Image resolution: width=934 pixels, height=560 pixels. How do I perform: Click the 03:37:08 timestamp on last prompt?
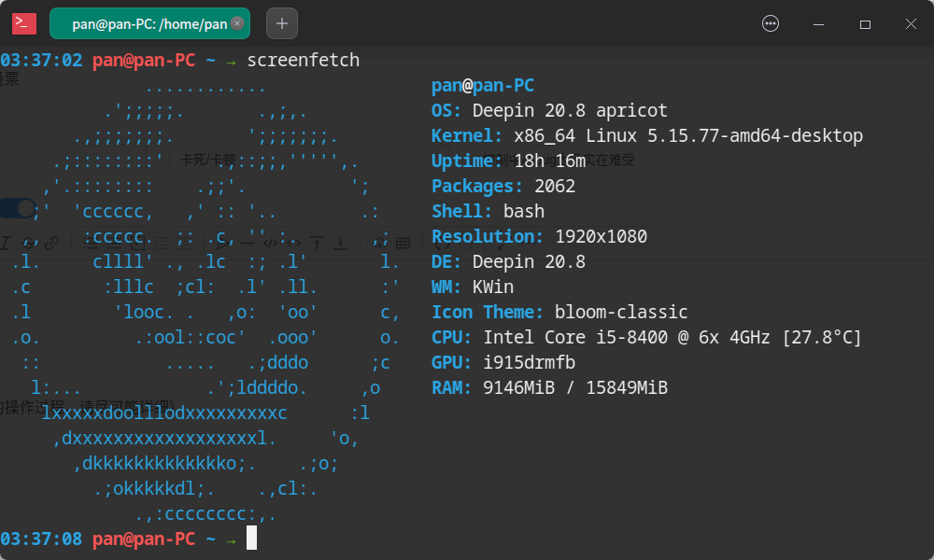(x=42, y=539)
